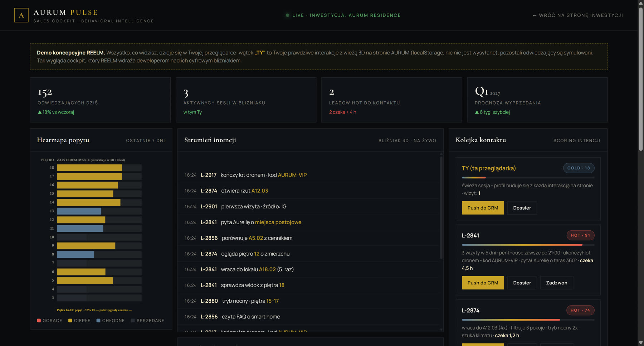Click the "Ostatnie 7 dni" label

click(146, 141)
